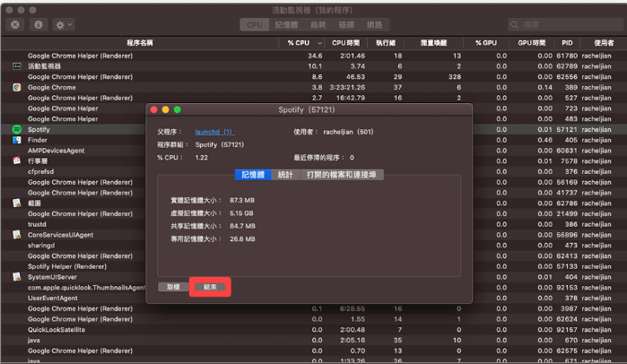The width and height of the screenshot is (627, 364).
Task: Sort by 閒置喚醒 column header
Action: (433, 43)
